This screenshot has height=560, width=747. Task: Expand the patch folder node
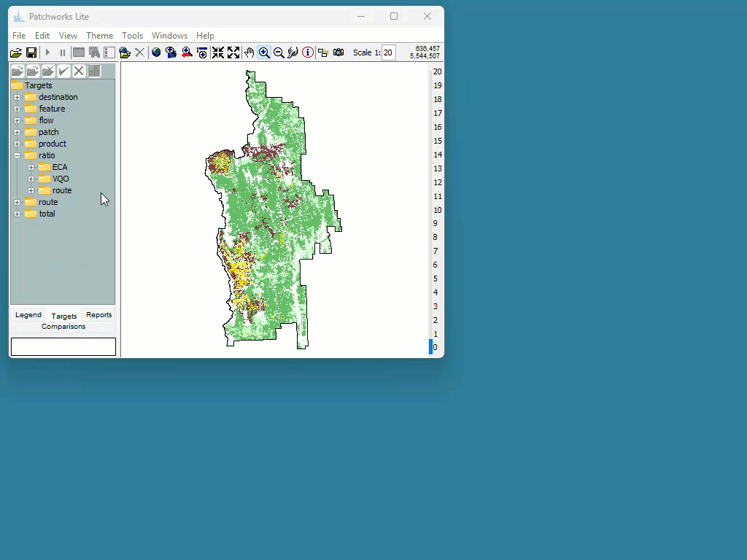coord(18,133)
